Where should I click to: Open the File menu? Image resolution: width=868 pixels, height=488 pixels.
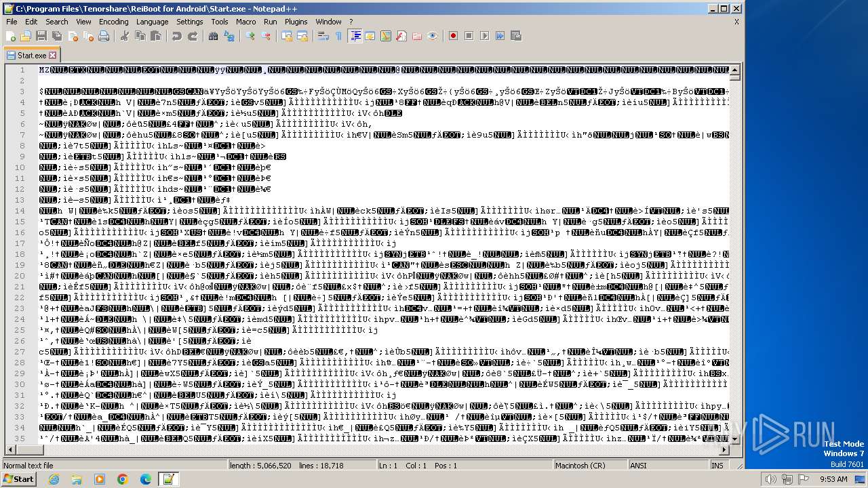(x=12, y=22)
